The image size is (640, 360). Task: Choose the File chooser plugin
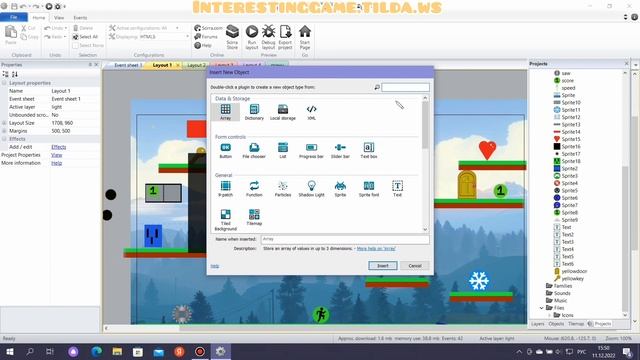tap(254, 150)
